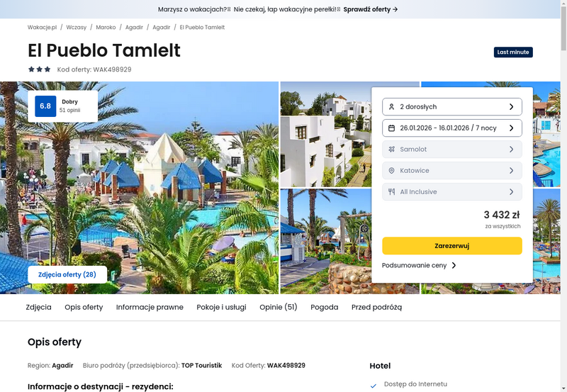567x392 pixels.
Task: Click the calendar icon in date field
Action: (391, 128)
